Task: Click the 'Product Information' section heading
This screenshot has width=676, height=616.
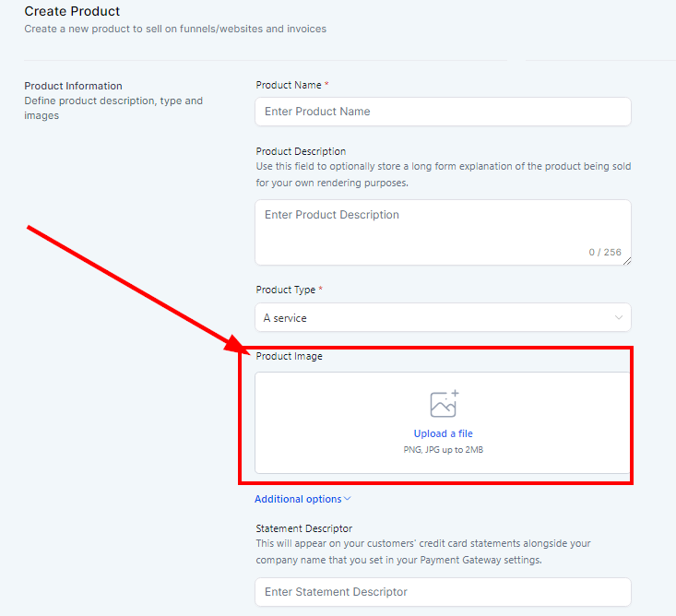Action: [x=73, y=86]
